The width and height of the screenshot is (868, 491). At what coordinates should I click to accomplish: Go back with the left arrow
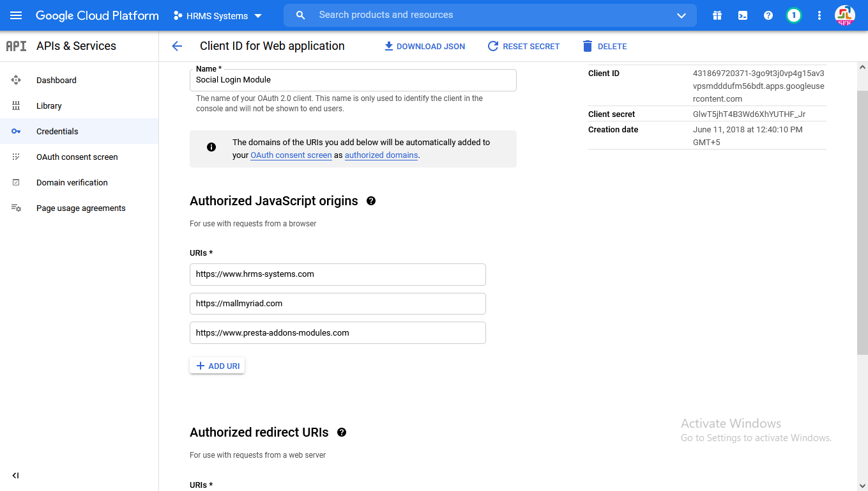coord(177,46)
